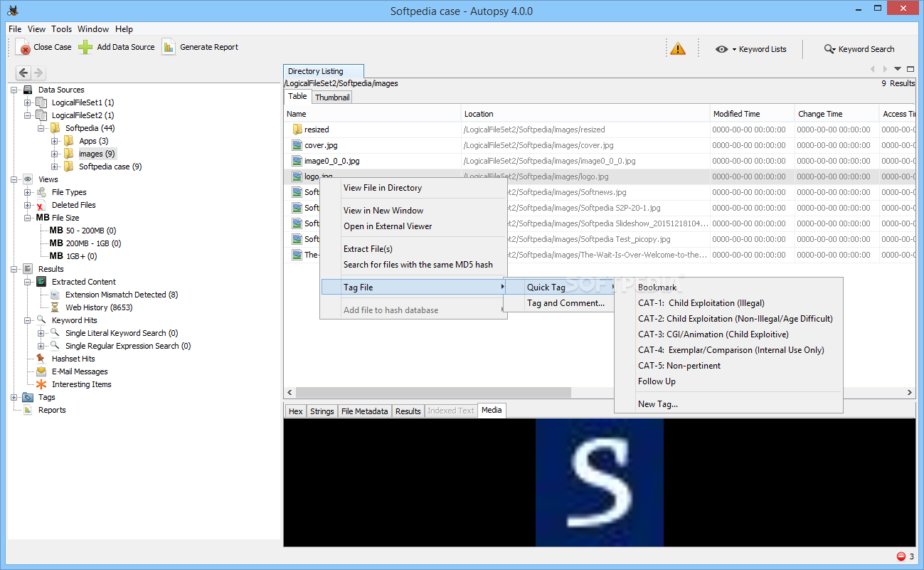
Task: Open the File menu
Action: 15,29
